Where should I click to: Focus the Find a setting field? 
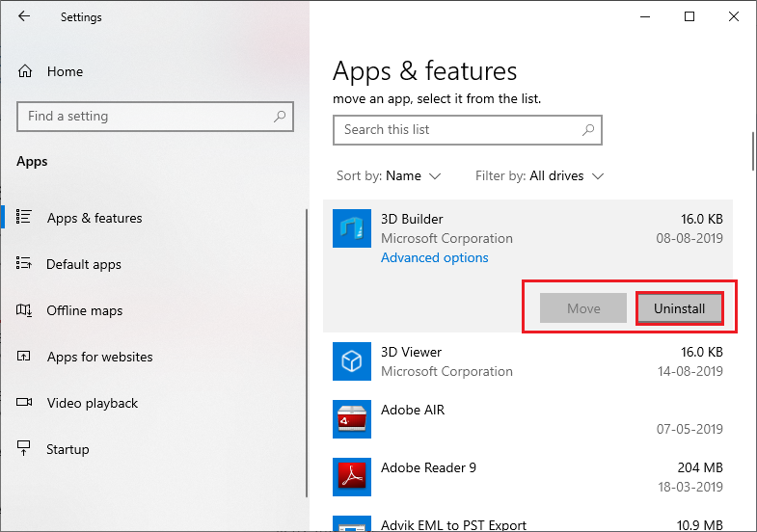click(x=155, y=117)
